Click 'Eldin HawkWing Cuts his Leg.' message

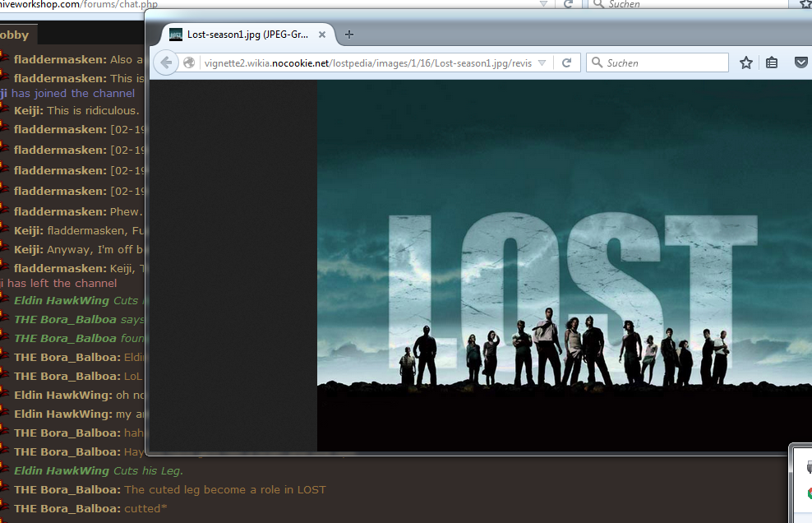click(99, 470)
